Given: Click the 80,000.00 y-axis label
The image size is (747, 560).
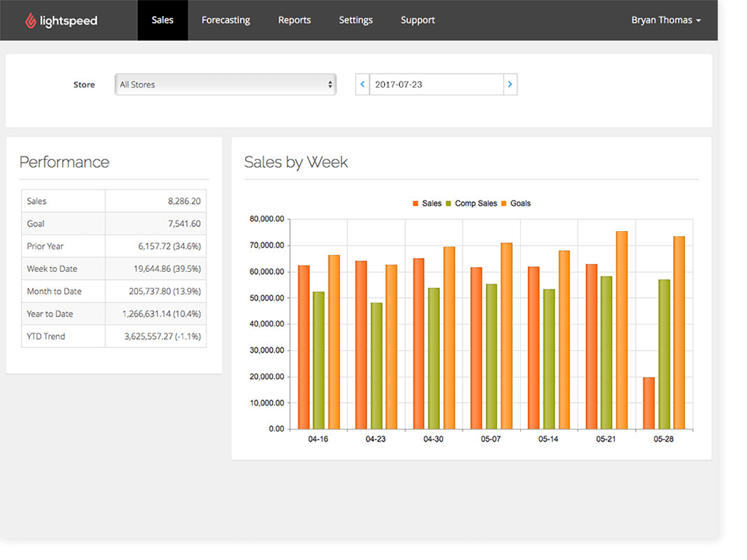Looking at the screenshot, I should (267, 219).
